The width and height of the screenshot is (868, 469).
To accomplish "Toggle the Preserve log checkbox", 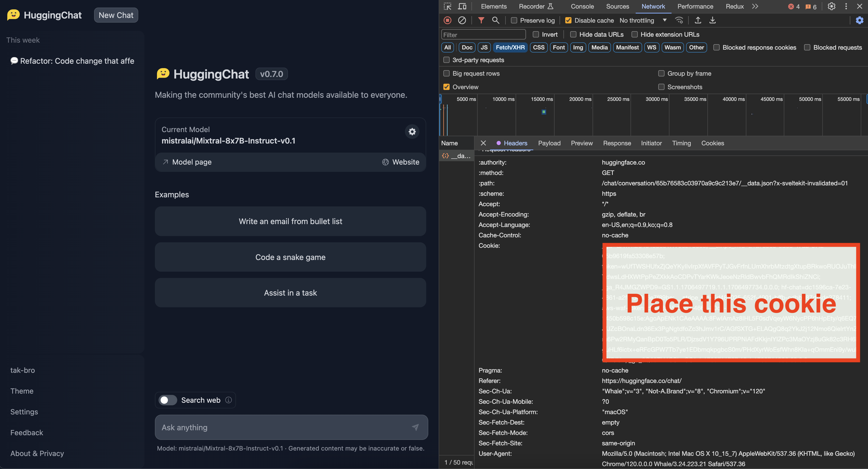I will [513, 20].
